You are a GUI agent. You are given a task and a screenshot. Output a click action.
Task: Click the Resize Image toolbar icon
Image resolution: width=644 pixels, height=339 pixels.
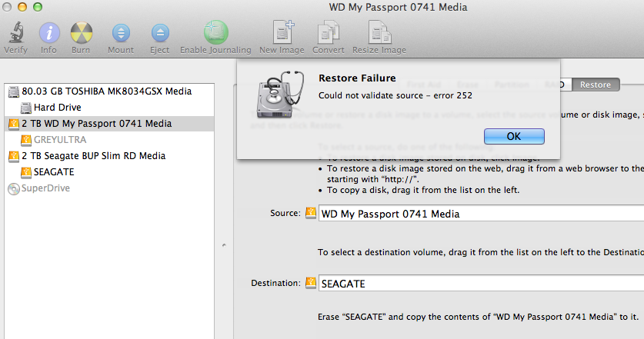(379, 32)
